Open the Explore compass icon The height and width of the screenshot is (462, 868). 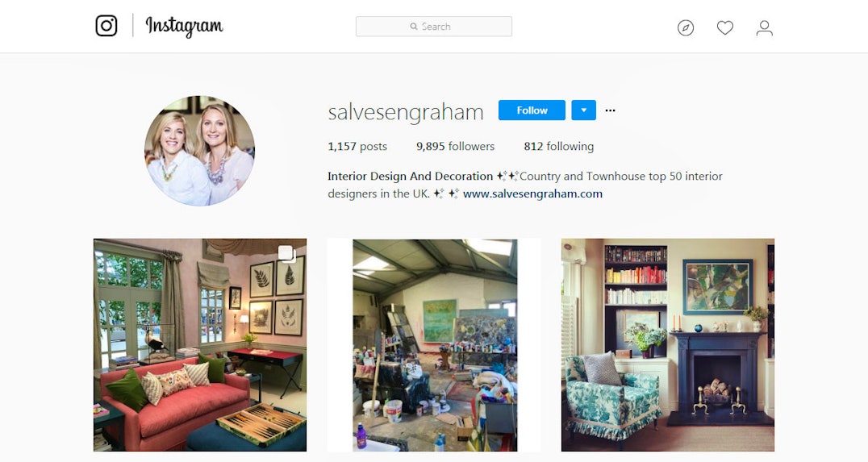(686, 27)
